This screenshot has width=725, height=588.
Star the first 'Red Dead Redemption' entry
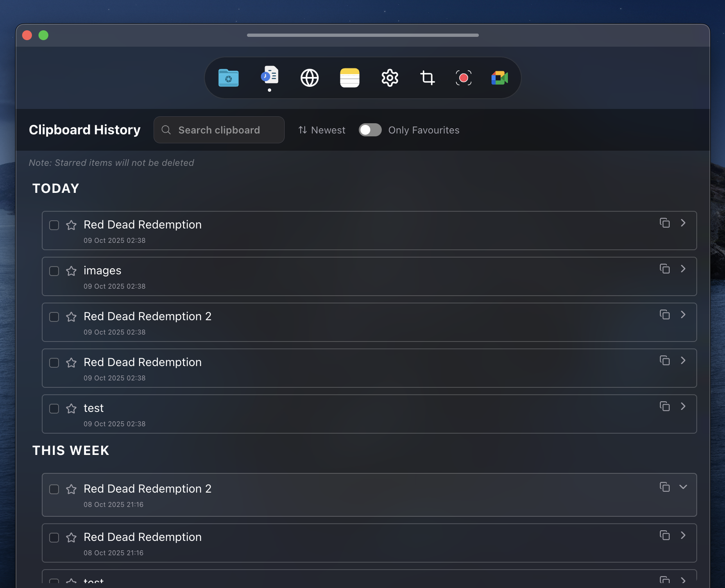point(71,225)
